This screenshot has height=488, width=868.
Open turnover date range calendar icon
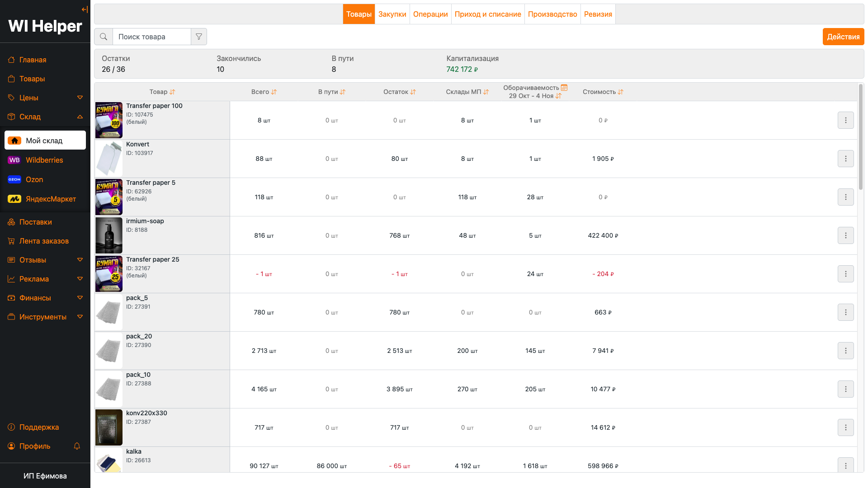564,88
